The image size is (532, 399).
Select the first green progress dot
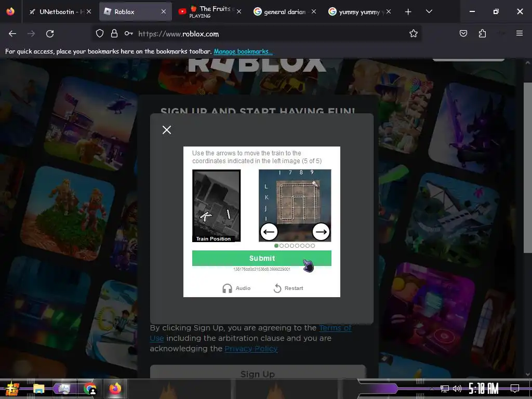coord(276,246)
